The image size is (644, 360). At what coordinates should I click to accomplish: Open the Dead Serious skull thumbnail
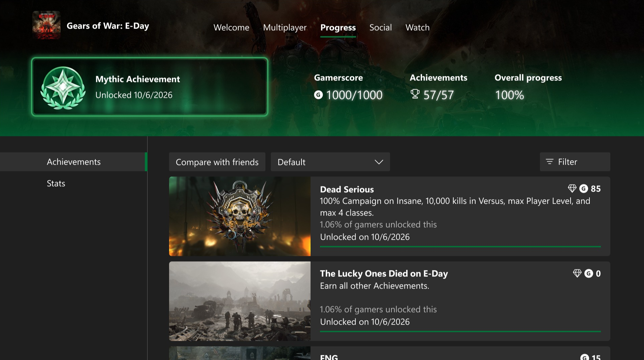(x=240, y=216)
